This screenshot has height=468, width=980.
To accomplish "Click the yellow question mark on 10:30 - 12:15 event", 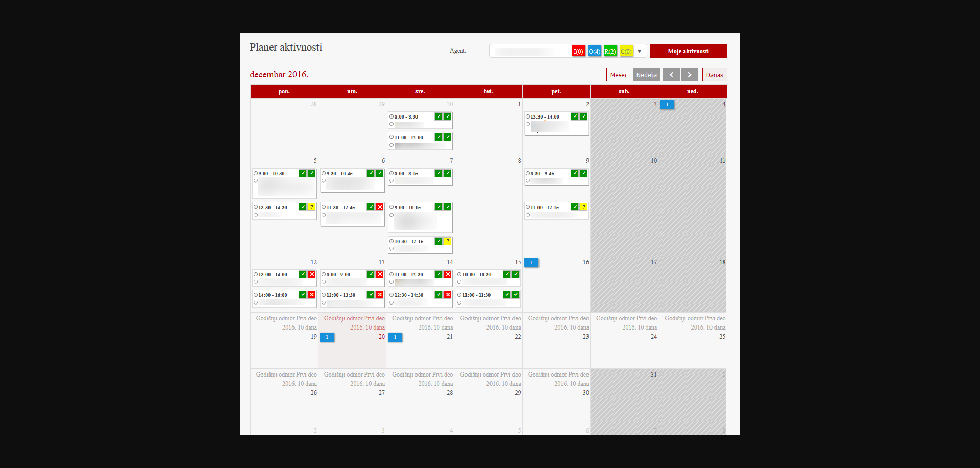I will point(447,241).
